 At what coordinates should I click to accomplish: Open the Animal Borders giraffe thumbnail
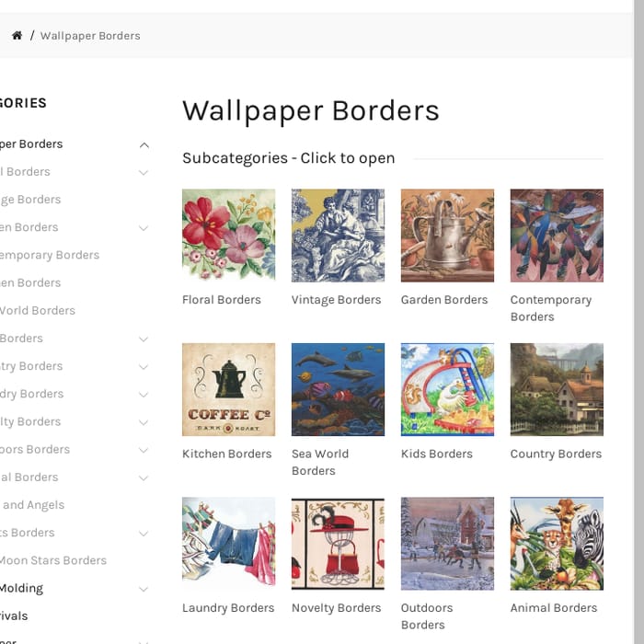point(557,544)
